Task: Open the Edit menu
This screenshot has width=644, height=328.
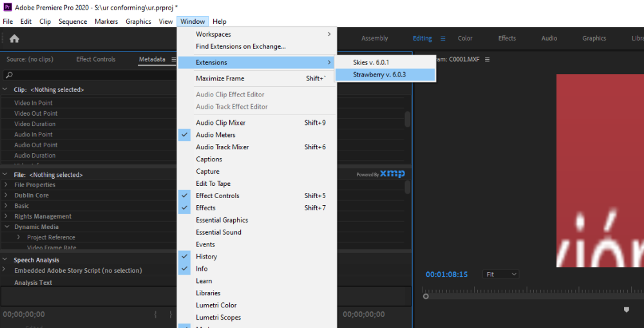Action: tap(26, 21)
